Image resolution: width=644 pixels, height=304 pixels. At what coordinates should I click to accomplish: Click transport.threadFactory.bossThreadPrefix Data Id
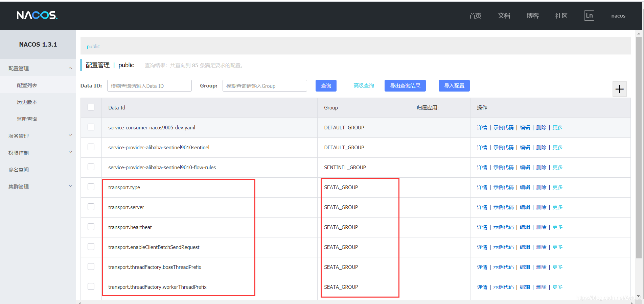(155, 267)
